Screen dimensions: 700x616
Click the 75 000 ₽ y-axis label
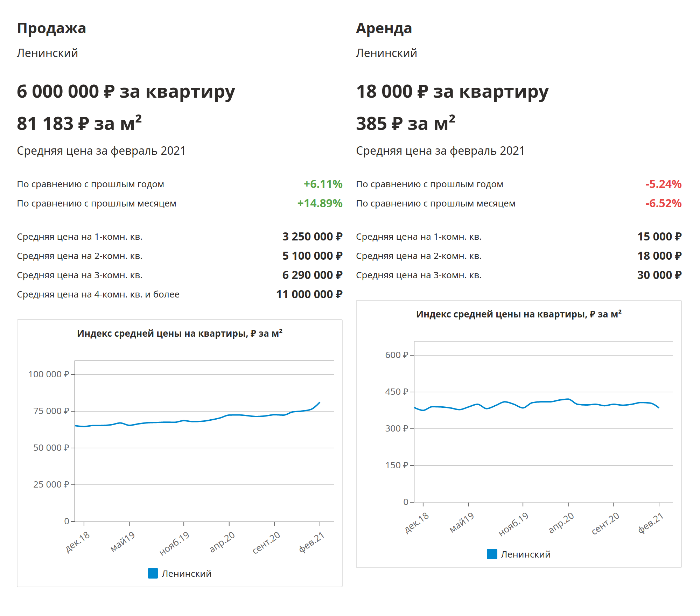51,411
